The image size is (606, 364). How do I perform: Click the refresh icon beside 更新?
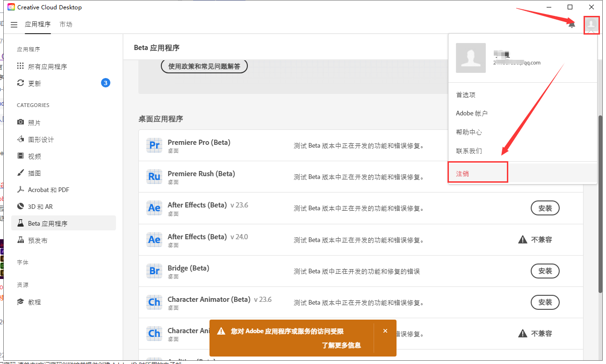pyautogui.click(x=20, y=83)
